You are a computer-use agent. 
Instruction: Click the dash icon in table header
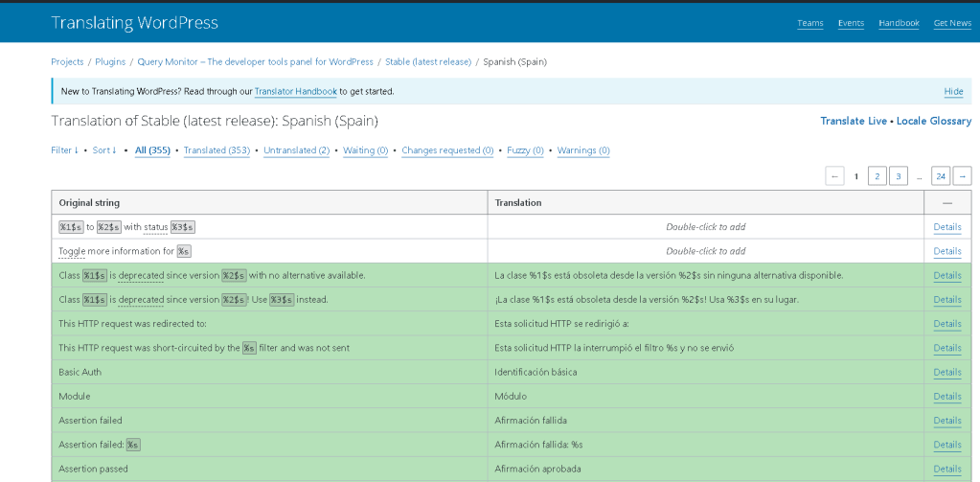[946, 203]
